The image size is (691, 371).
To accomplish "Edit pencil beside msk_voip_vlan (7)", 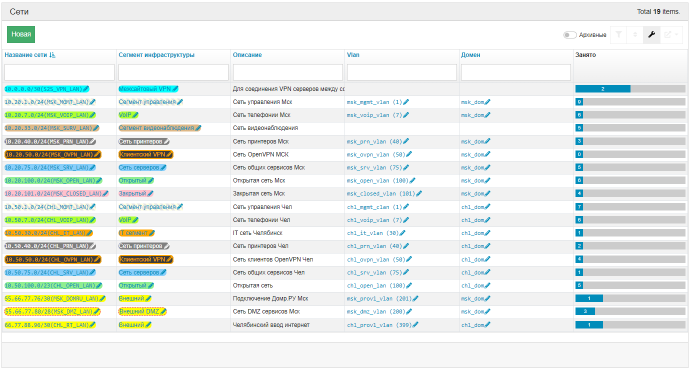I will tap(406, 115).
